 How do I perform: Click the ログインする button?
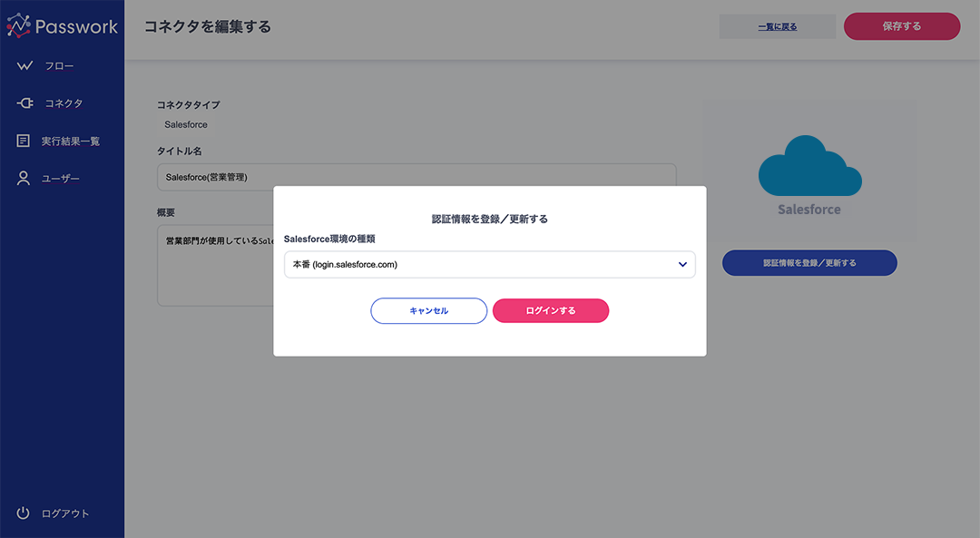click(x=551, y=310)
